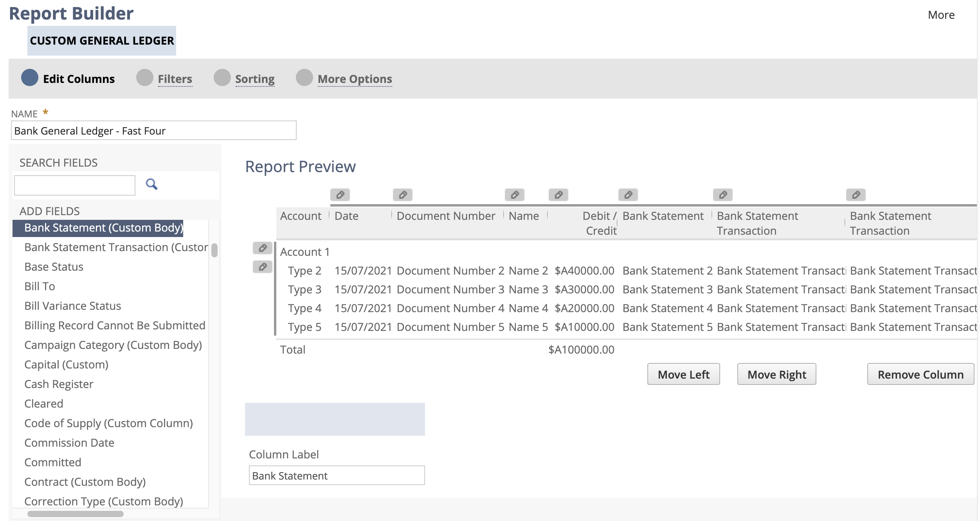The image size is (980, 521).
Task: Click the pencil icon above Document Number column
Action: [403, 194]
